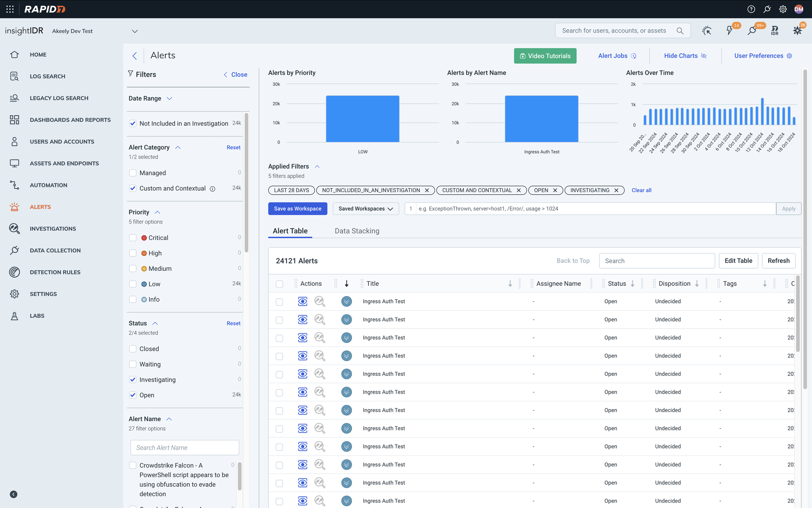Open the Investigations magnifier sidebar icon
Screen dimensions: 812x508
[14, 228]
